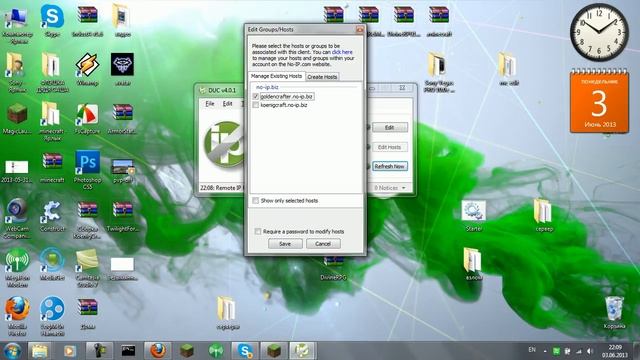Click Cancel in the Edit Groups/Hosts dialog

[323, 244]
